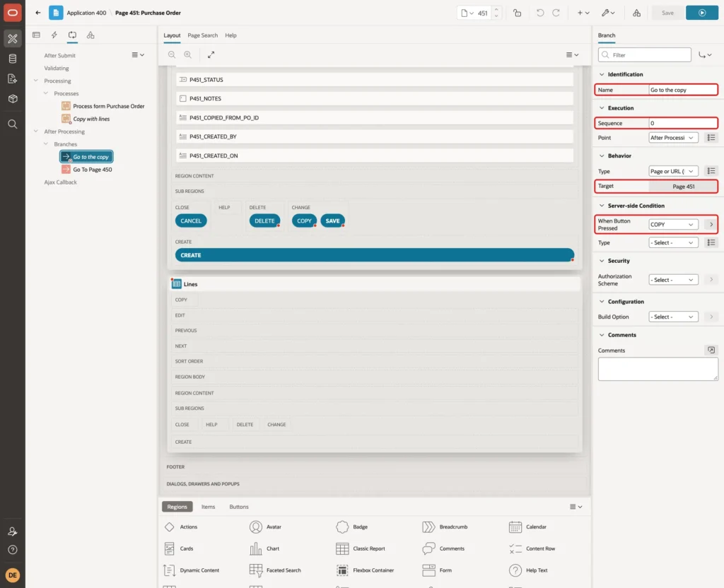
Task: Click the page number 451 field
Action: point(483,13)
